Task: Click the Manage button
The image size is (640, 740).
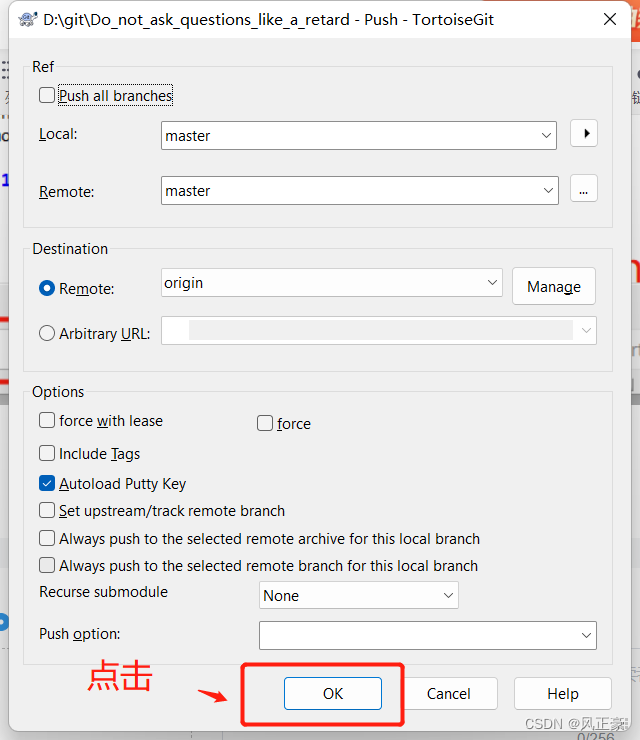Action: (x=554, y=286)
